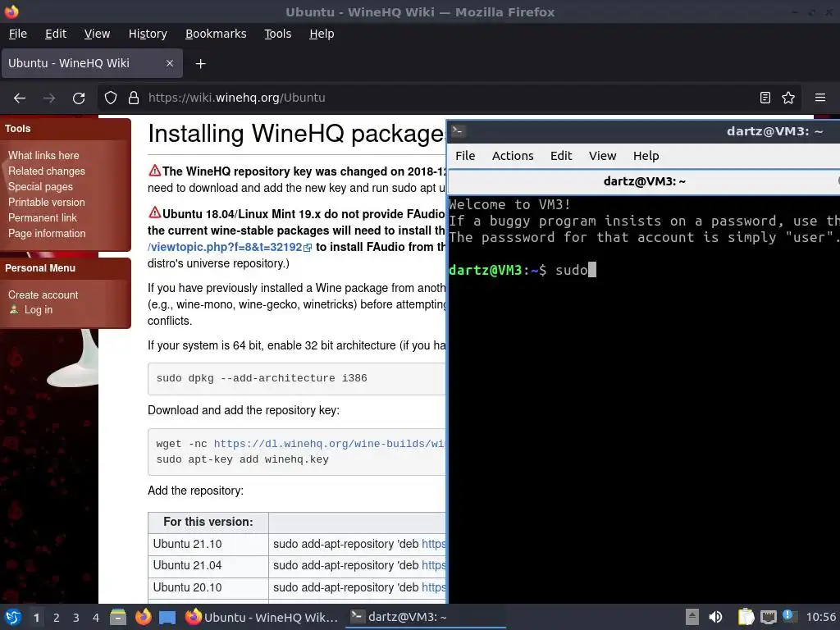Click What links here in Tools sidebar
840x630 pixels.
(x=43, y=155)
